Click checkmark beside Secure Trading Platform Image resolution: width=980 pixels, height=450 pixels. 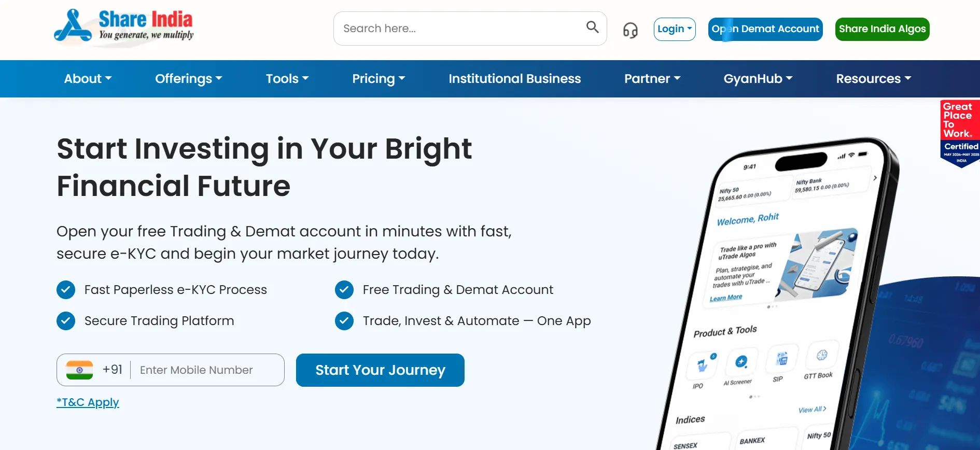coord(66,321)
